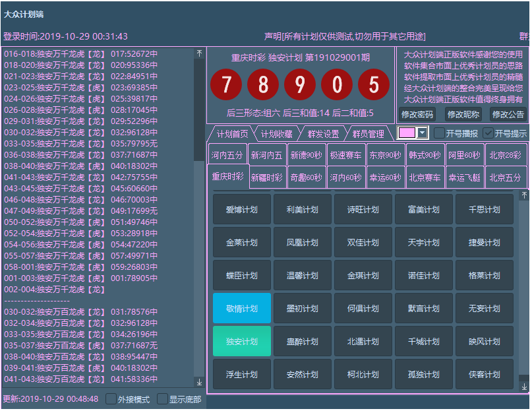Click the red lottery ball showing 0

337,85
